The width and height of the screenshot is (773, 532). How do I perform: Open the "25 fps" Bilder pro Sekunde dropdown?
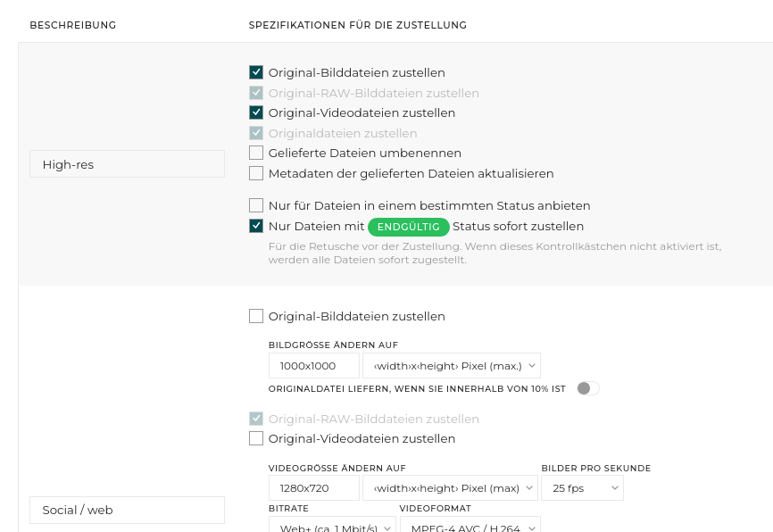582,487
